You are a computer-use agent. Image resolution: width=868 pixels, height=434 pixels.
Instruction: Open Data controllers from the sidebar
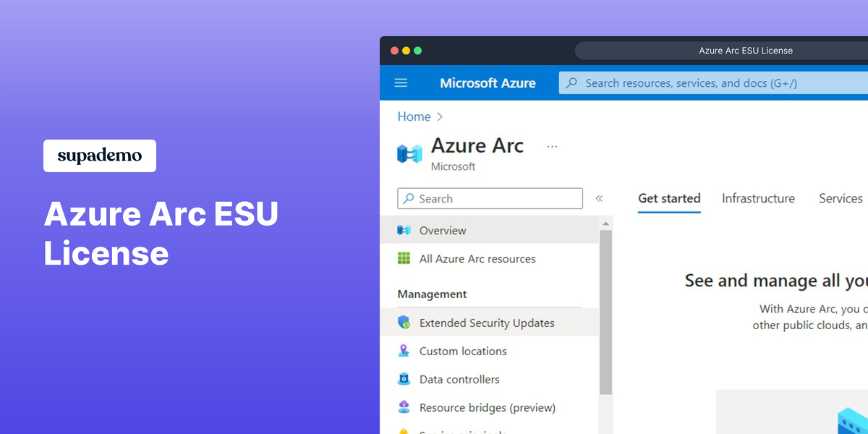pos(459,379)
